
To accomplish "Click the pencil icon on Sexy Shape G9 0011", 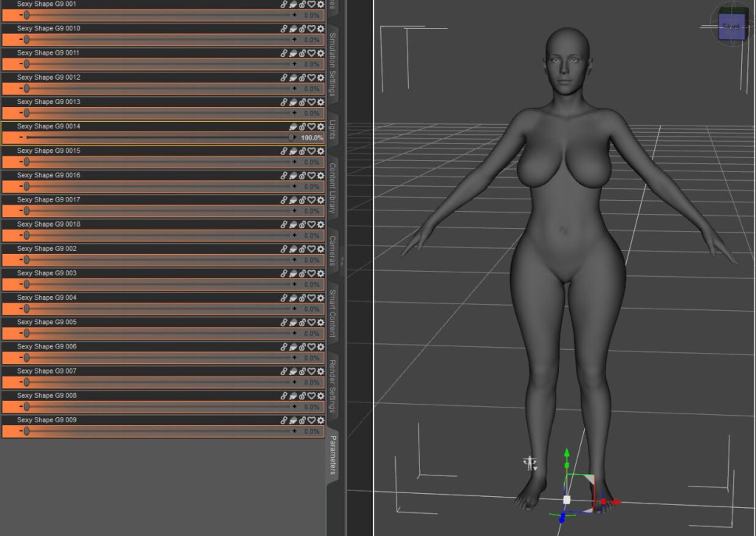I will click(x=293, y=53).
